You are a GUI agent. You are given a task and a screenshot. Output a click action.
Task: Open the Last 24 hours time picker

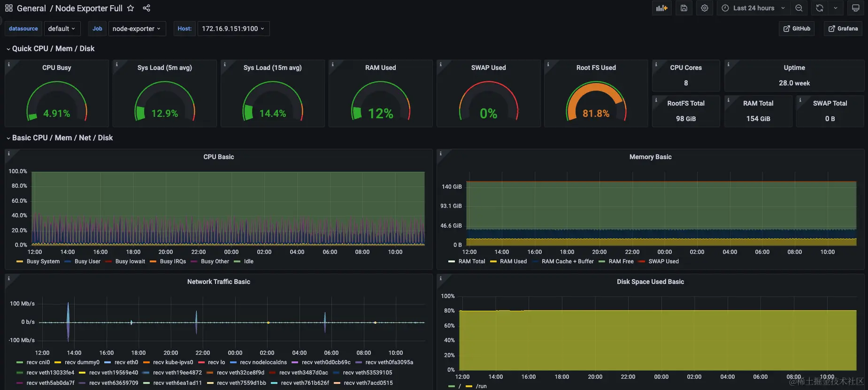(753, 8)
